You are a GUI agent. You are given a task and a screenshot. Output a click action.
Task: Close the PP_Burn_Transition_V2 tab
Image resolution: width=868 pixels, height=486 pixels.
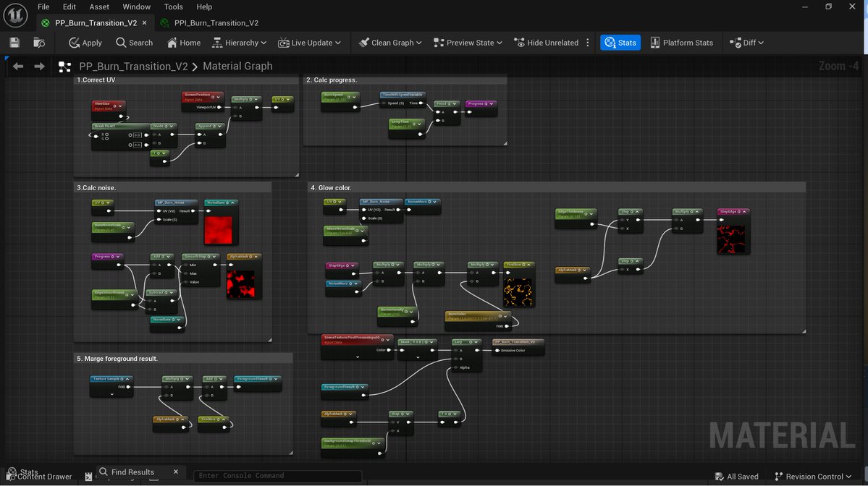click(x=145, y=22)
